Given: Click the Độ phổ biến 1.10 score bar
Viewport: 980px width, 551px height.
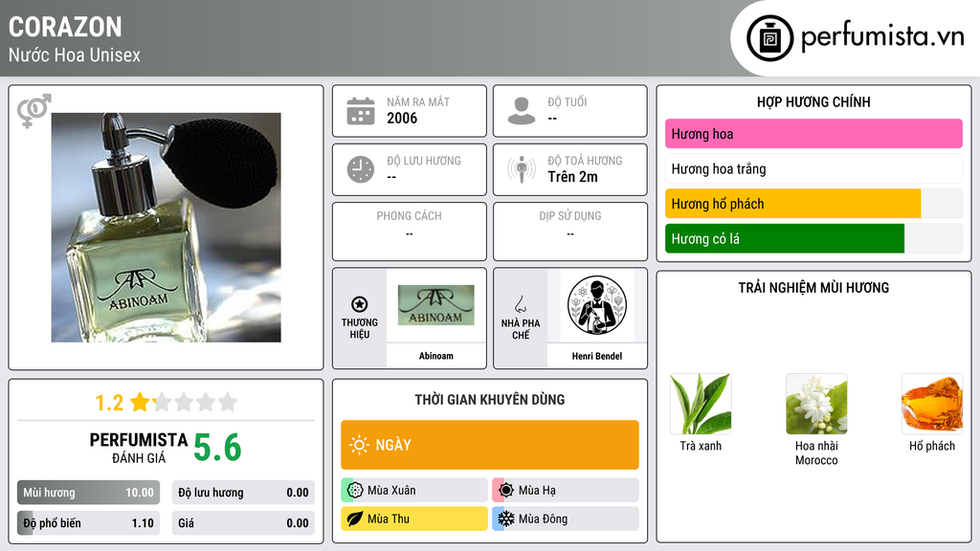Looking at the screenshot, I should click(x=89, y=523).
